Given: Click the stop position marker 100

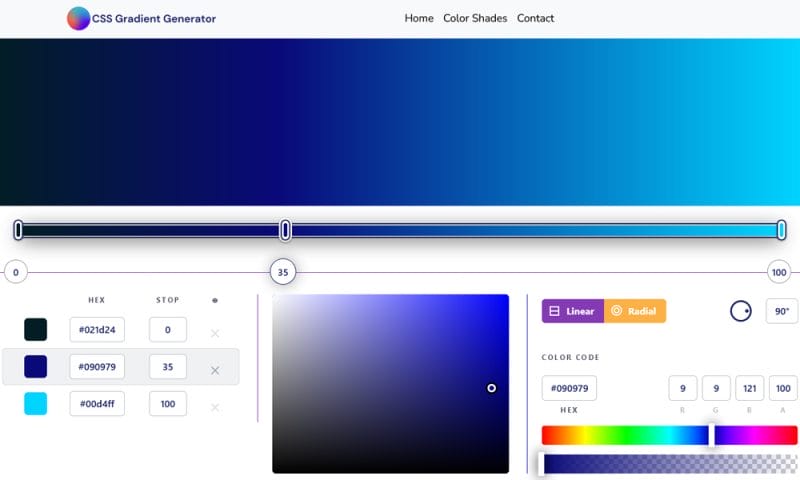Looking at the screenshot, I should click(x=779, y=272).
